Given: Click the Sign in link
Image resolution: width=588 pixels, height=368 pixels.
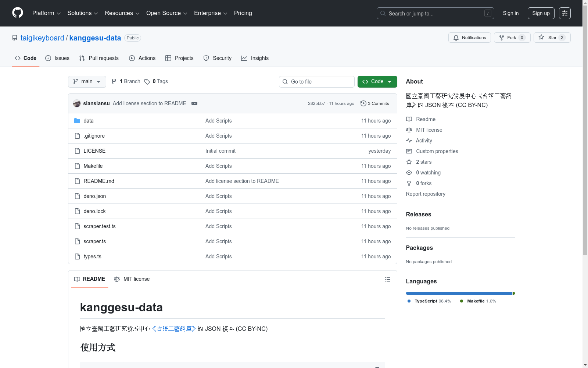Looking at the screenshot, I should 511,13.
